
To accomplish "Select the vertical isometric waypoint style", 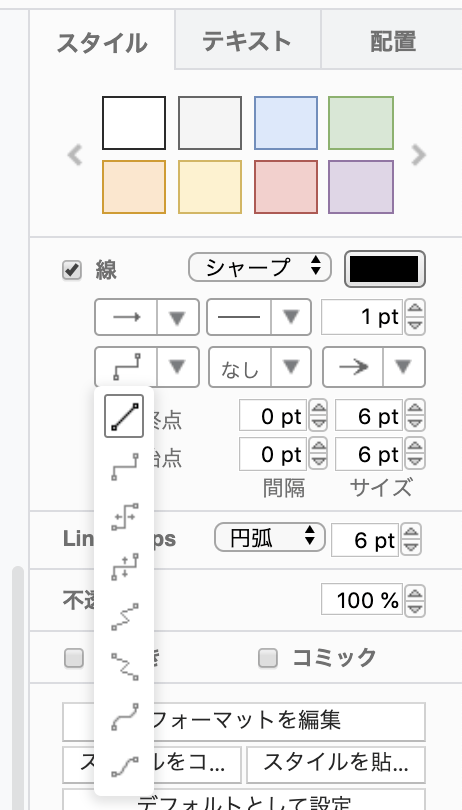I will coord(124,666).
